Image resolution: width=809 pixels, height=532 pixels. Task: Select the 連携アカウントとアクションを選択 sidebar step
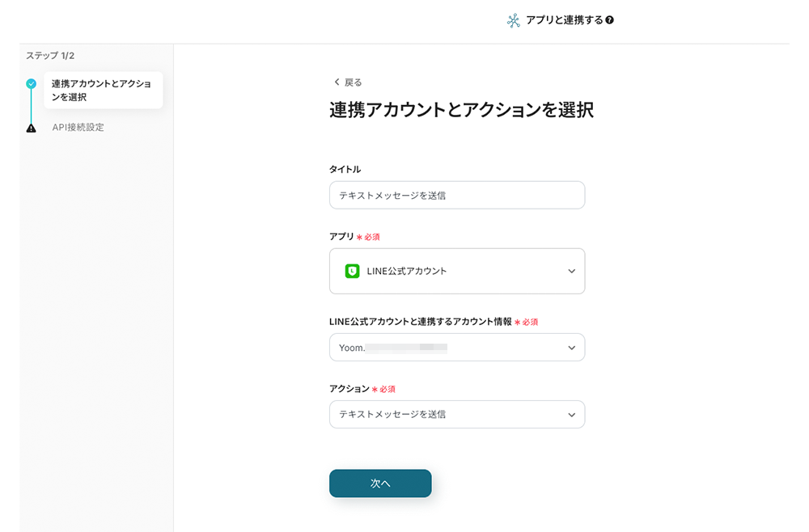pos(104,91)
